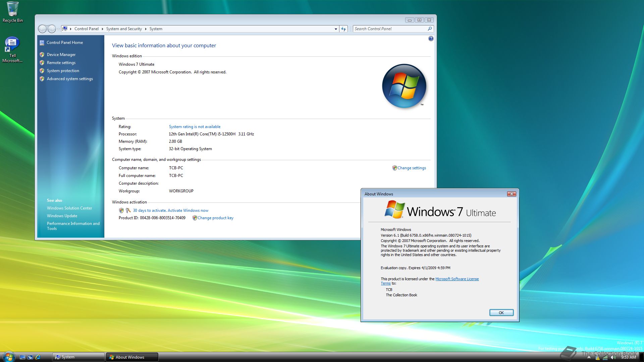Open the Tell Microsoft feedback shortcut
The width and height of the screenshot is (644, 362).
[x=12, y=50]
